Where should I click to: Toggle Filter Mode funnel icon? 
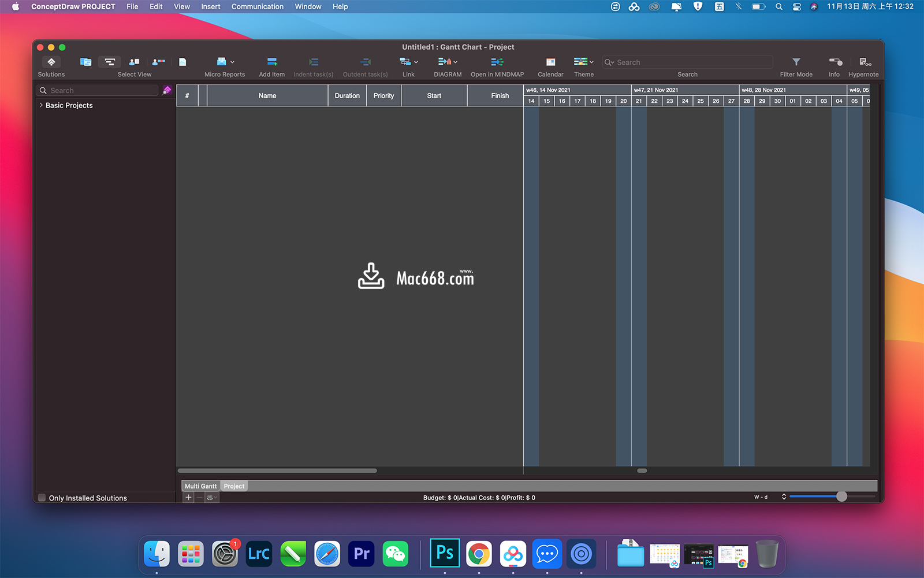[796, 62]
